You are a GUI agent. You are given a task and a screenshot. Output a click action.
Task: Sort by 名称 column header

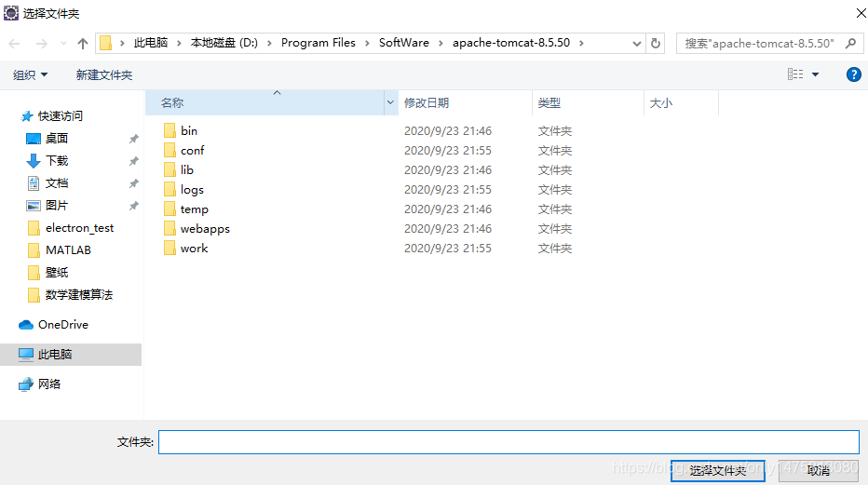coord(264,102)
